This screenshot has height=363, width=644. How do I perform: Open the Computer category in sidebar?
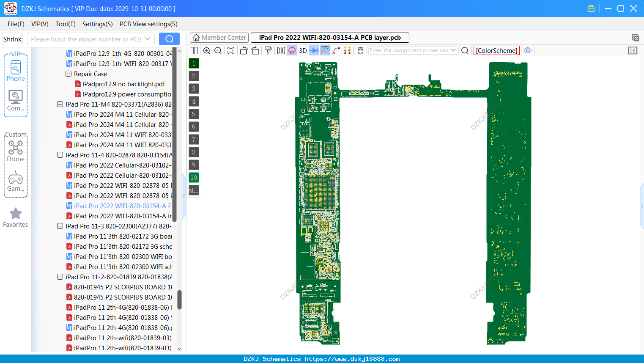[x=16, y=101]
